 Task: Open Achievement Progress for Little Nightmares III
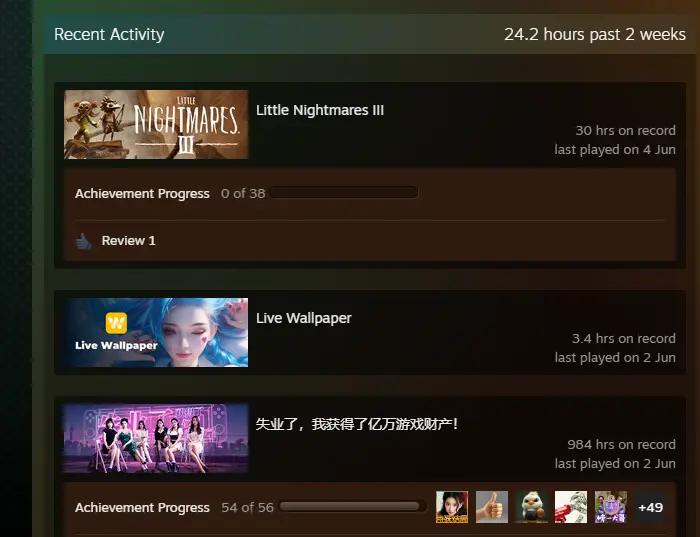tap(142, 194)
